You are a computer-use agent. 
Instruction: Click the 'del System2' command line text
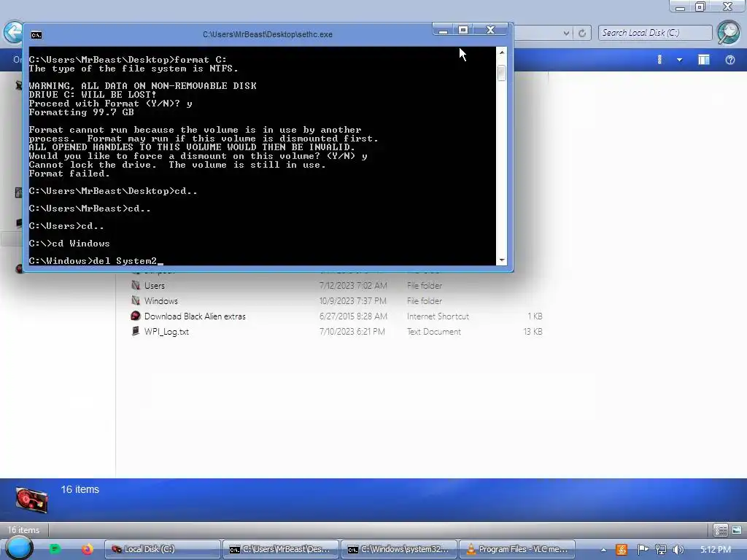pos(125,260)
